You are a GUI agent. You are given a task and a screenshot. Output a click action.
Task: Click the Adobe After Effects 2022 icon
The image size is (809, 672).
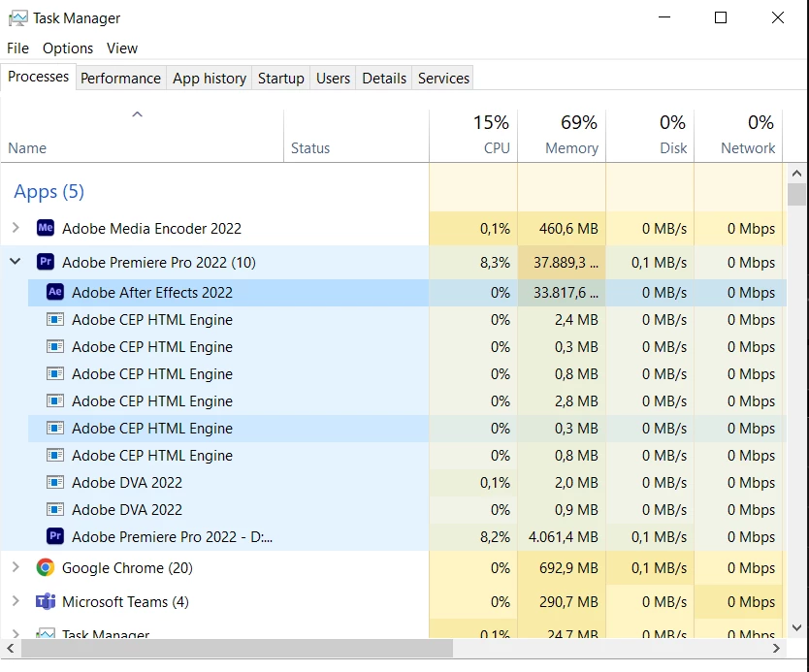(x=55, y=292)
